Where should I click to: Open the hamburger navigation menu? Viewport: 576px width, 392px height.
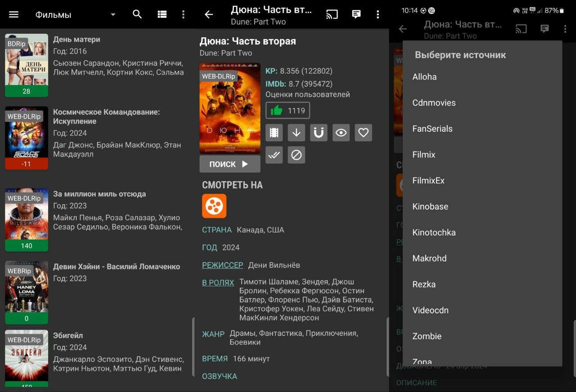[x=14, y=14]
